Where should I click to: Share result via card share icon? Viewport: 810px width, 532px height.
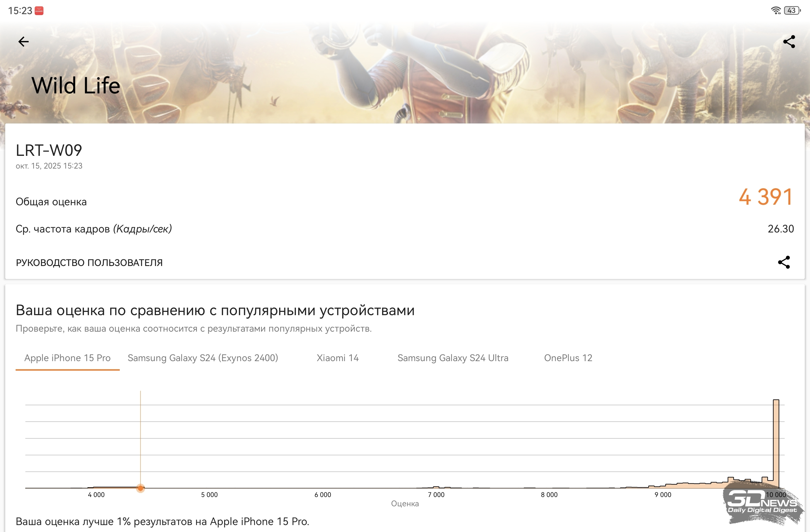784,262
